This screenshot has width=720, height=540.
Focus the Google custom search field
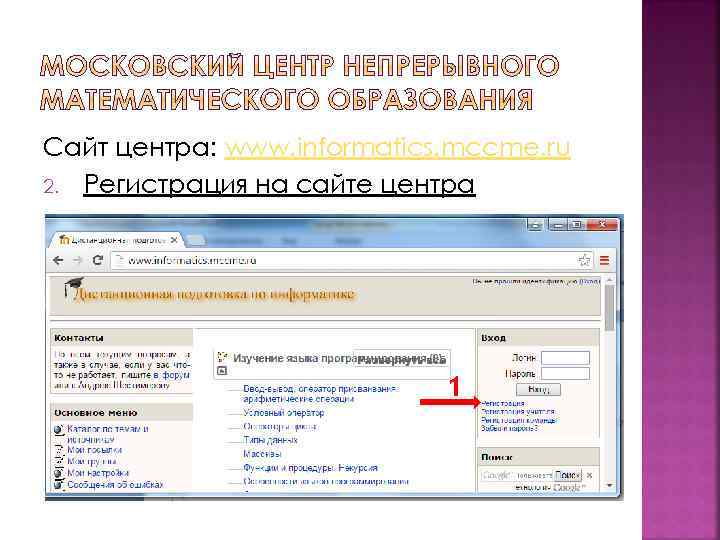click(x=517, y=475)
